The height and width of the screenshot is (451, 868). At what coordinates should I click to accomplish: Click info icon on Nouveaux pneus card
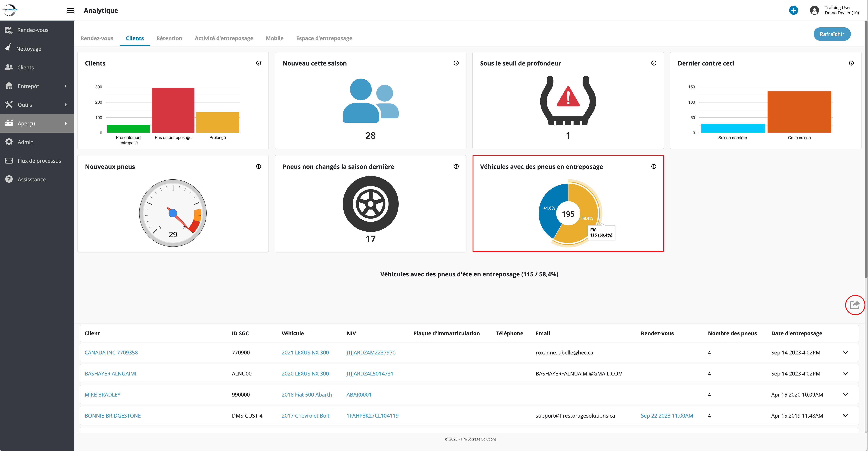pyautogui.click(x=258, y=166)
